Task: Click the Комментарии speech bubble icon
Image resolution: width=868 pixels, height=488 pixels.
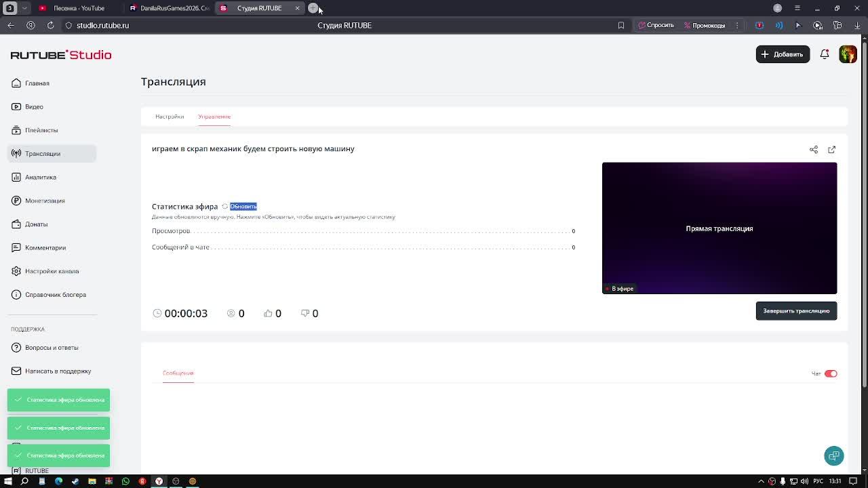Action: click(x=16, y=247)
